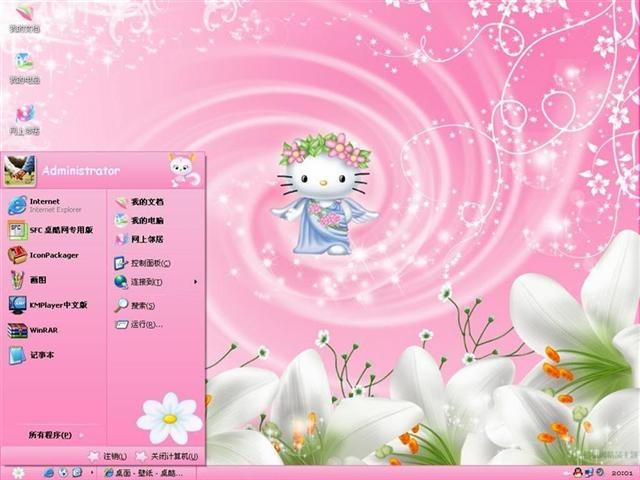640x480 pixels.
Task: Open 运行(R)... run dialog
Action: [x=139, y=324]
